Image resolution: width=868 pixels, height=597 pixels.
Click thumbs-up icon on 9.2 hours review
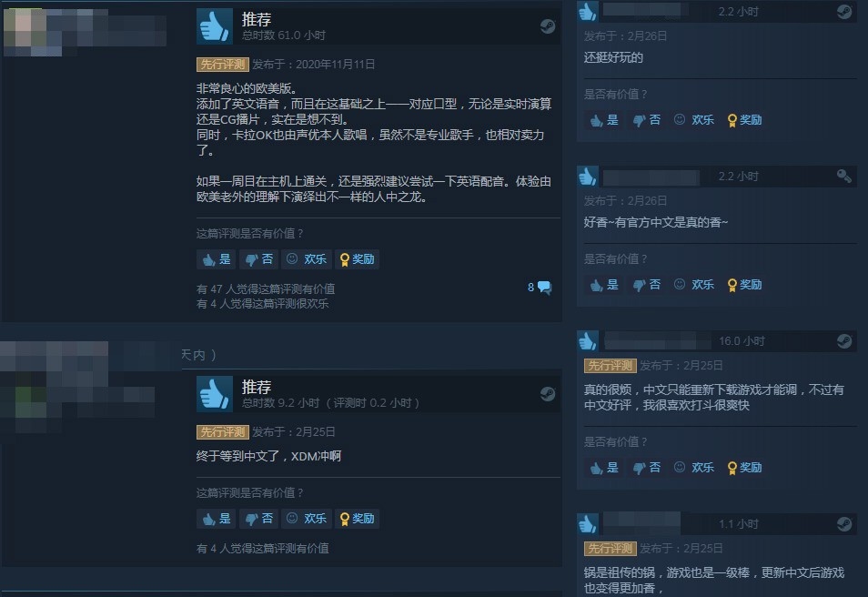tap(215, 394)
